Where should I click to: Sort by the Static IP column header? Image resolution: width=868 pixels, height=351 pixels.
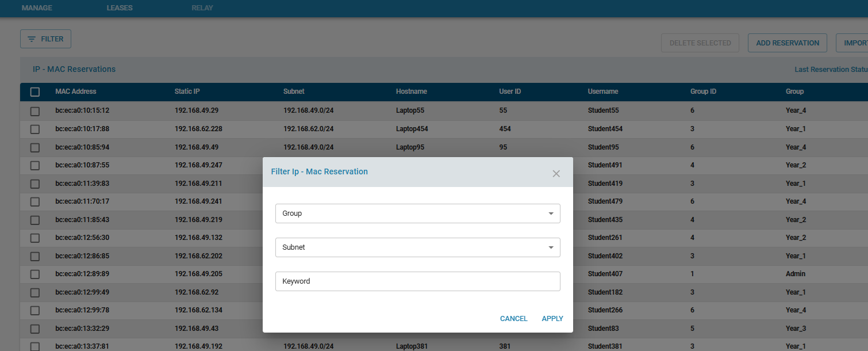(x=187, y=91)
